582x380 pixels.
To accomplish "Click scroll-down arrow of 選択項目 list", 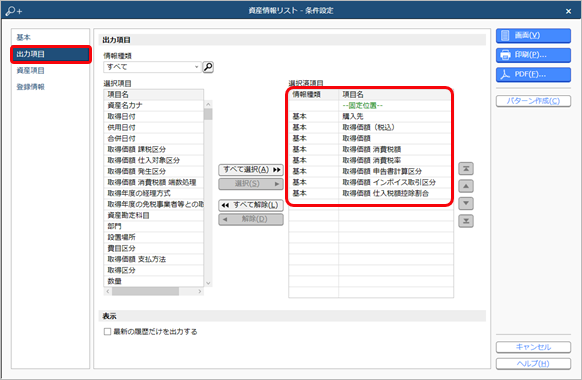I will (x=208, y=283).
